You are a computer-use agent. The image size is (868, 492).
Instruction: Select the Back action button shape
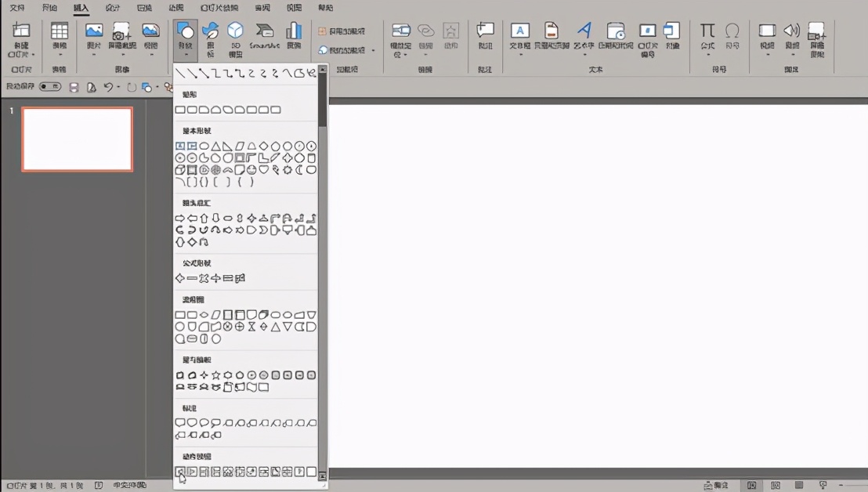(x=180, y=472)
